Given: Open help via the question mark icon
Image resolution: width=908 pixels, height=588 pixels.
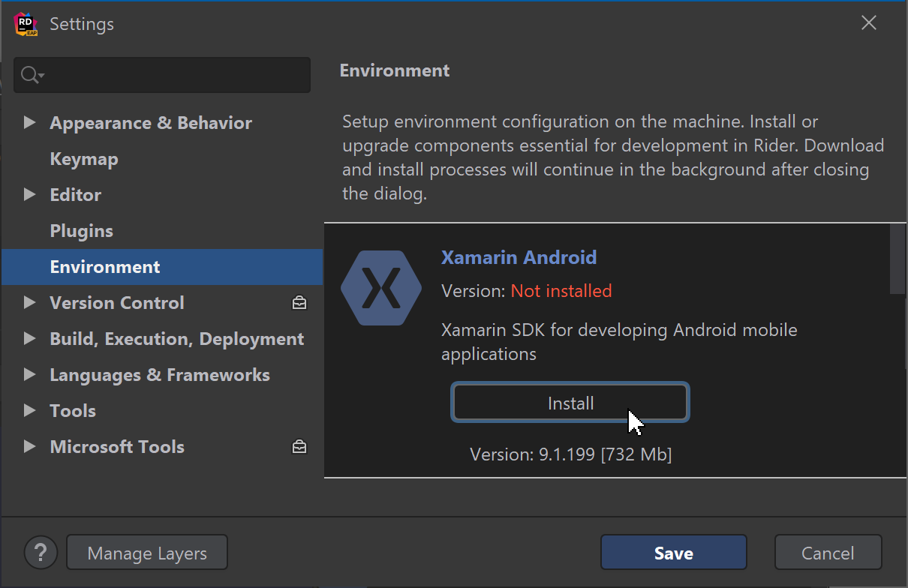Looking at the screenshot, I should click(x=41, y=552).
